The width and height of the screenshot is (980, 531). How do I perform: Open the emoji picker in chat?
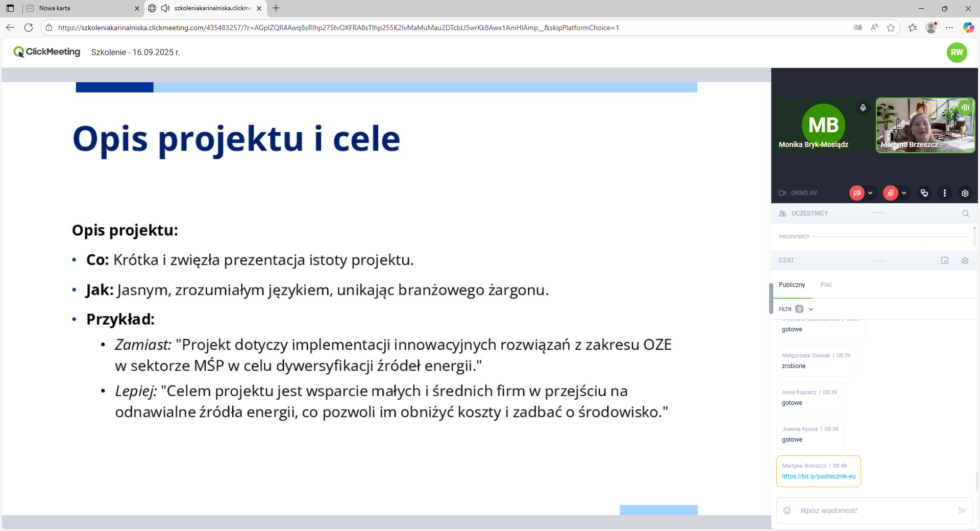click(x=787, y=511)
